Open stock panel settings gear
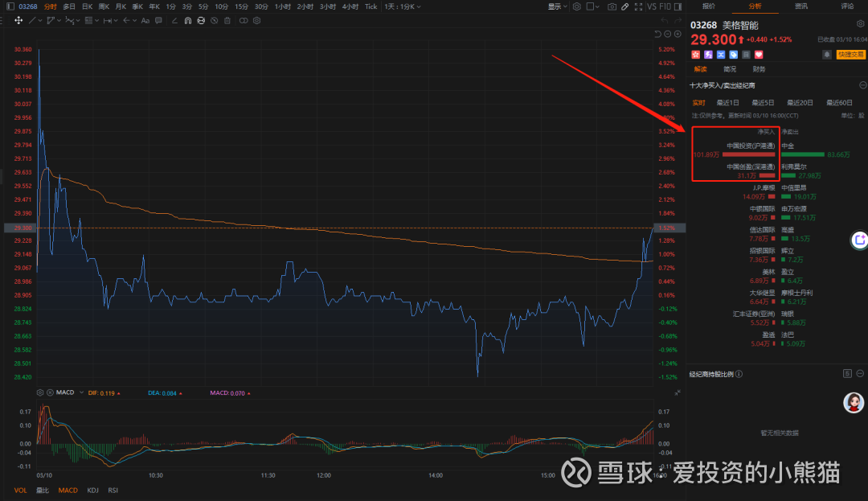 point(860,24)
